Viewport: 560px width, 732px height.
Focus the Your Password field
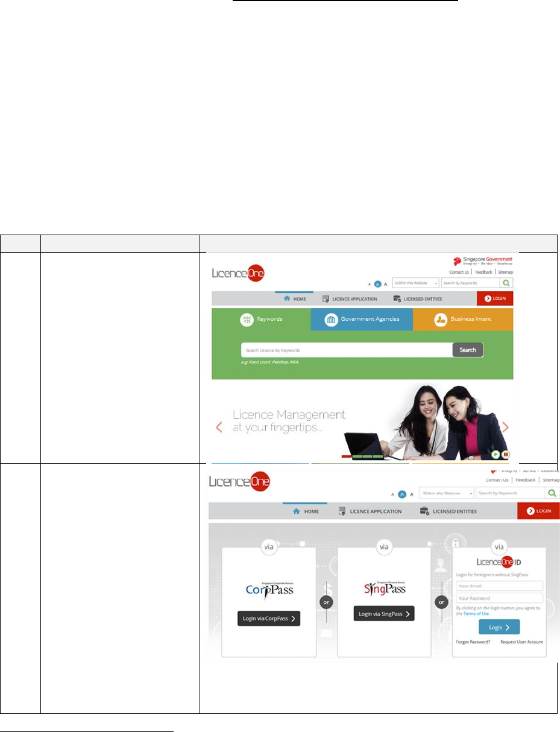(500, 598)
